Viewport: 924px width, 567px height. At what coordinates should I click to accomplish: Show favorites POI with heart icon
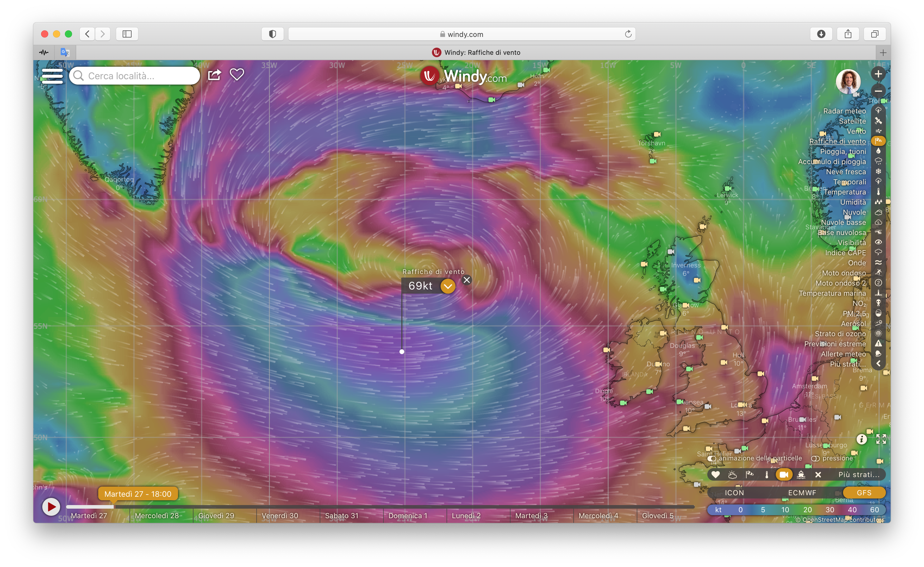(x=716, y=475)
